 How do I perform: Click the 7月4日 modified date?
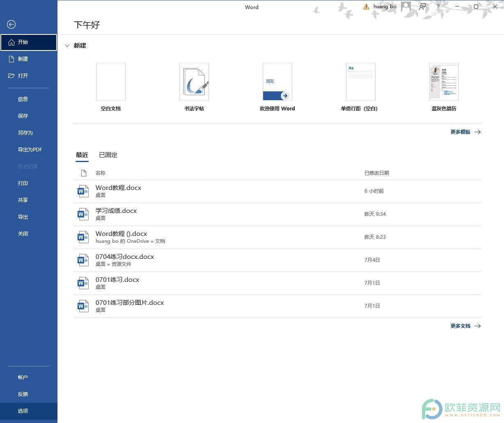[x=372, y=260]
